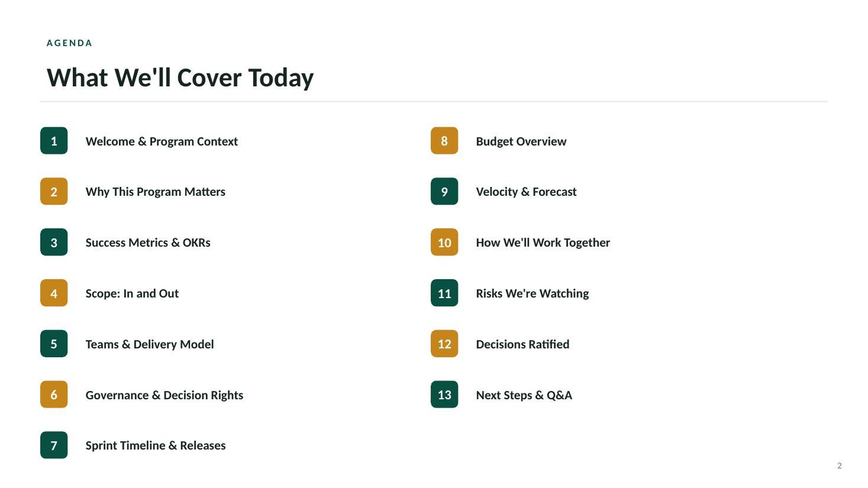The width and height of the screenshot is (868, 488).
Task: Click the Welcome & Program Context item
Action: tap(162, 141)
